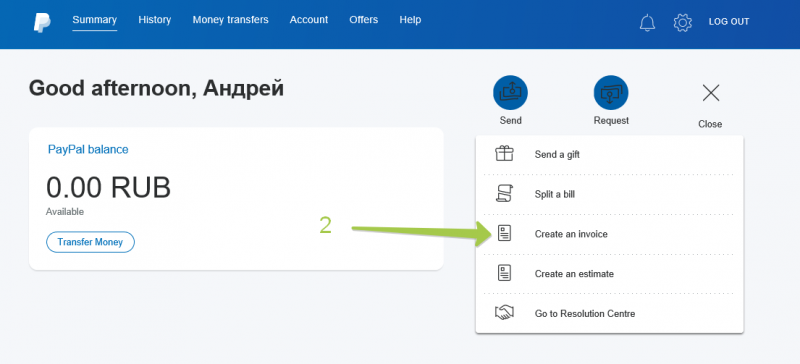Select Split a bill
Image resolution: width=800 pixels, height=364 pixels.
tap(555, 194)
